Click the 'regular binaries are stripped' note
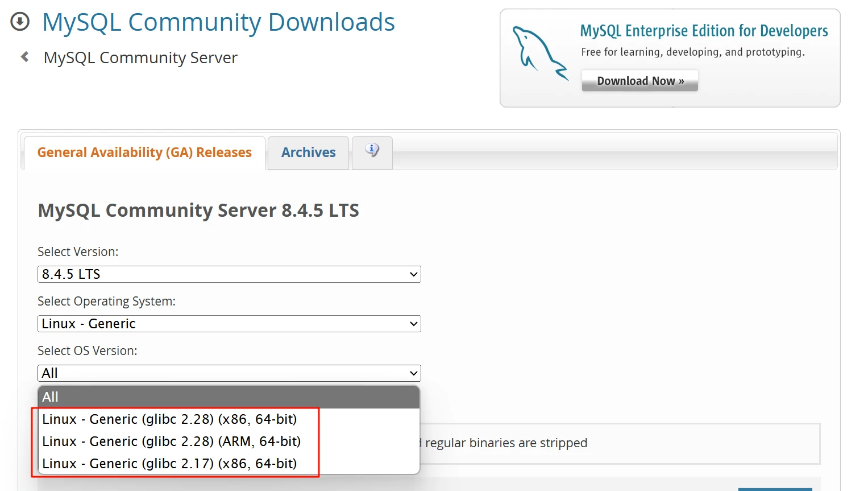868x491 pixels. tap(506, 443)
